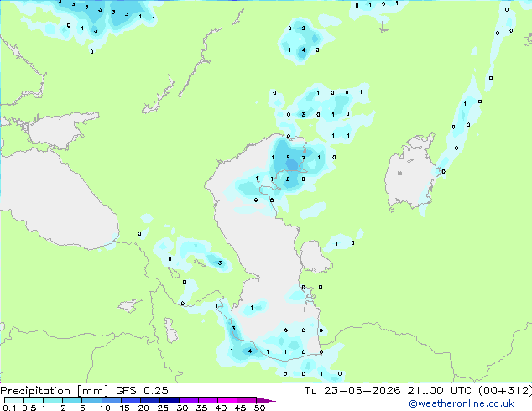The width and height of the screenshot is (532, 411).
Task: Pick the legend swatch between 10 and 15
Action: click(111, 400)
